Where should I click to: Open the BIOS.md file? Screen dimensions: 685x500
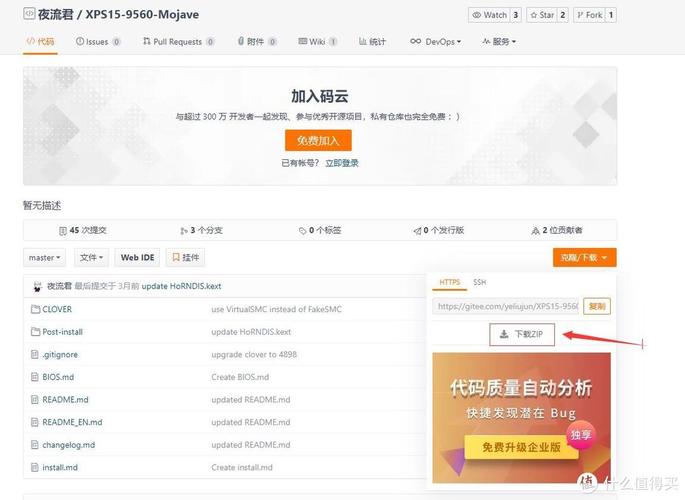58,377
